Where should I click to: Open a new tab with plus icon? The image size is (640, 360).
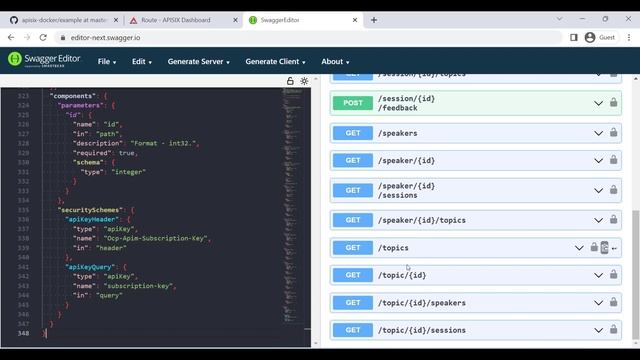coord(374,20)
